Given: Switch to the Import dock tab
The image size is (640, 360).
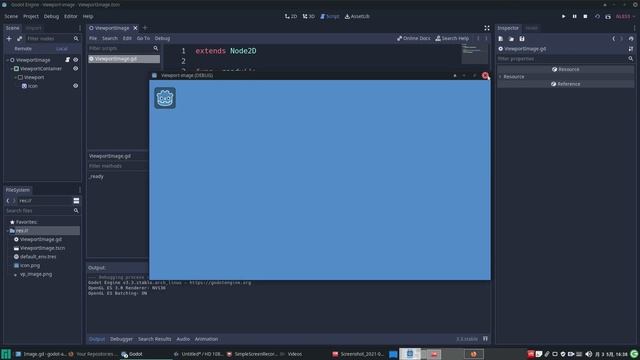Looking at the screenshot, I should [x=34, y=28].
